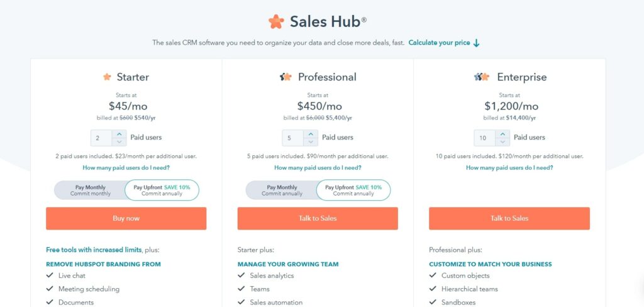The image size is (644, 307).
Task: Open the Calculate your price link
Action: (x=439, y=43)
